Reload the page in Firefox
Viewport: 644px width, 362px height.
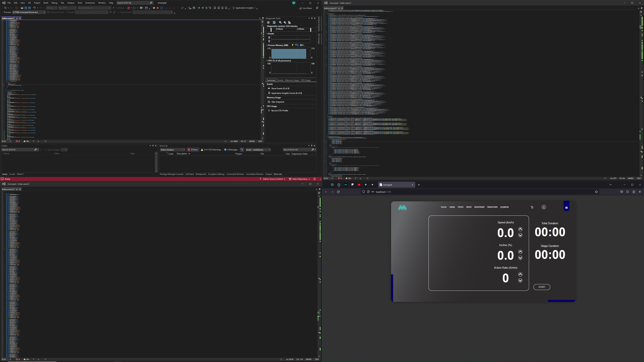(338, 192)
